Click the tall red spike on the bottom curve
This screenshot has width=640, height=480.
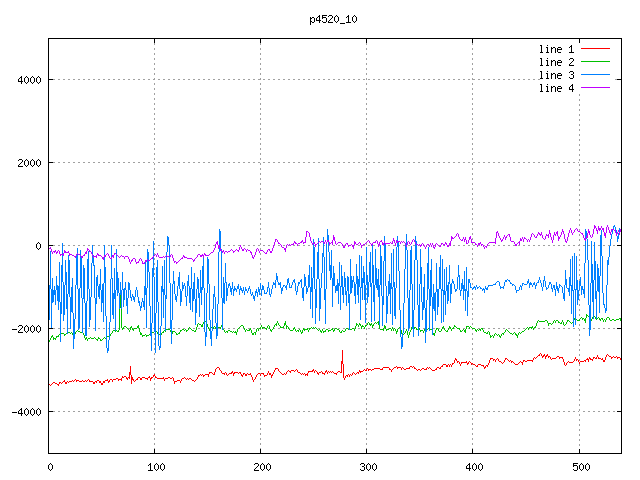342,358
